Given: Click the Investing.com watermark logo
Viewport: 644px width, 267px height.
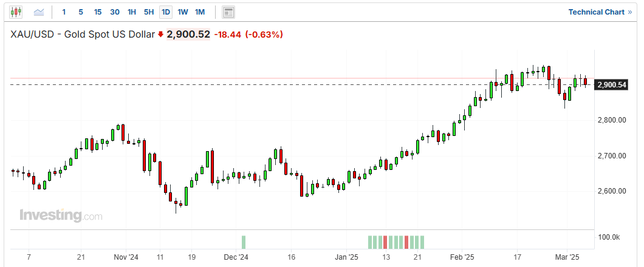Looking at the screenshot, I should pyautogui.click(x=61, y=215).
